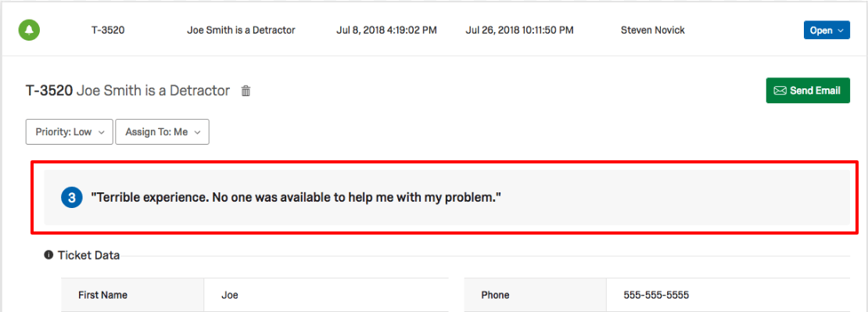This screenshot has height=312, width=868.
Task: Click the Phone value 555-555-5555
Action: [x=656, y=295]
